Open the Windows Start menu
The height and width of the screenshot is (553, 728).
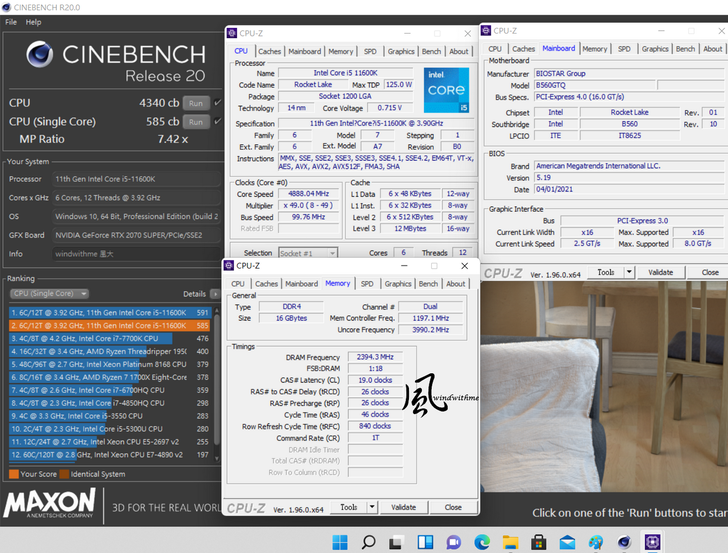point(340,542)
